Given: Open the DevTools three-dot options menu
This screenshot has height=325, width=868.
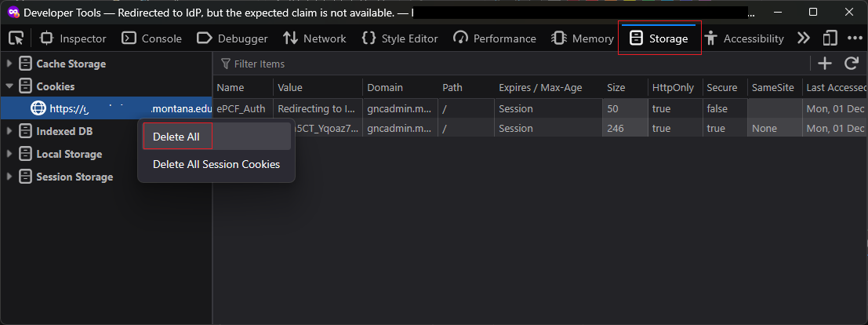Looking at the screenshot, I should (x=855, y=38).
